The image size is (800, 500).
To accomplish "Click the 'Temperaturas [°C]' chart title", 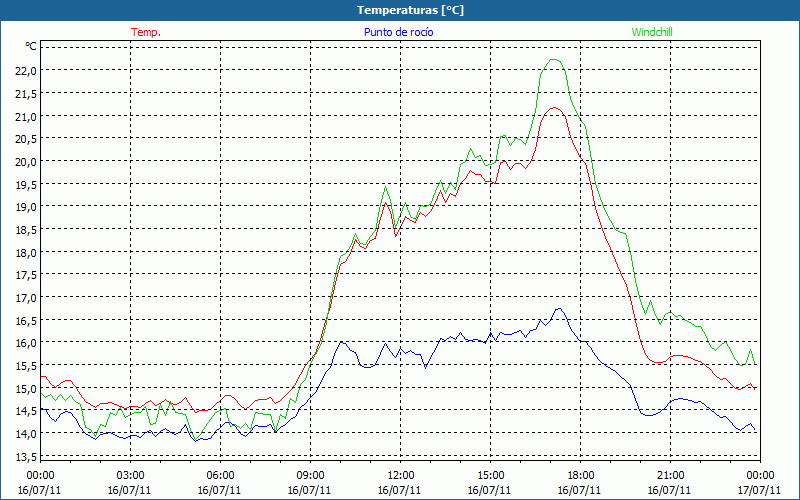I will (x=410, y=10).
